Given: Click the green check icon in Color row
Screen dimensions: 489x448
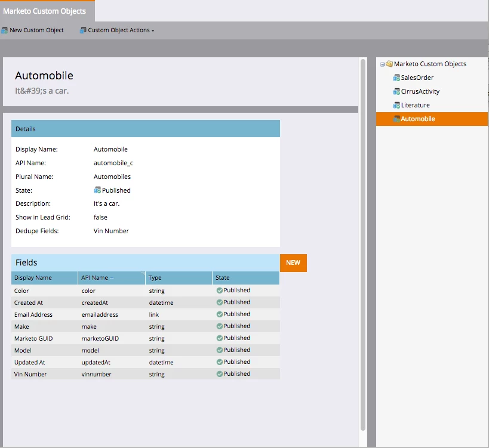Looking at the screenshot, I should (x=220, y=291).
